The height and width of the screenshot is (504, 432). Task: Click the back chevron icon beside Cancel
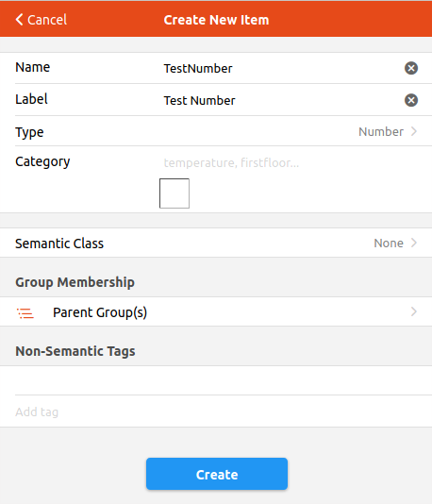19,20
